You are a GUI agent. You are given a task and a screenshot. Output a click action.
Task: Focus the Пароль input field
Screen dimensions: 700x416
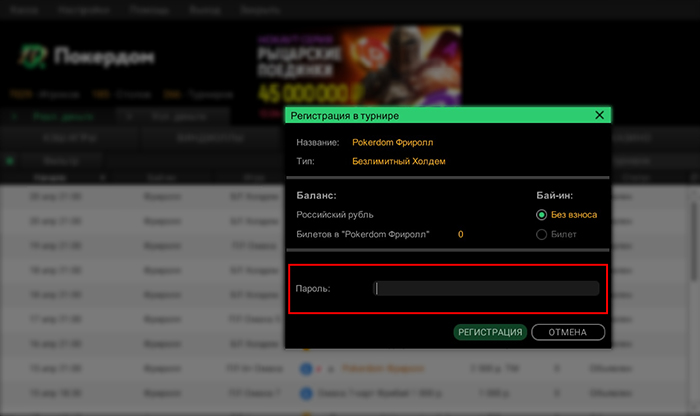pyautogui.click(x=486, y=288)
